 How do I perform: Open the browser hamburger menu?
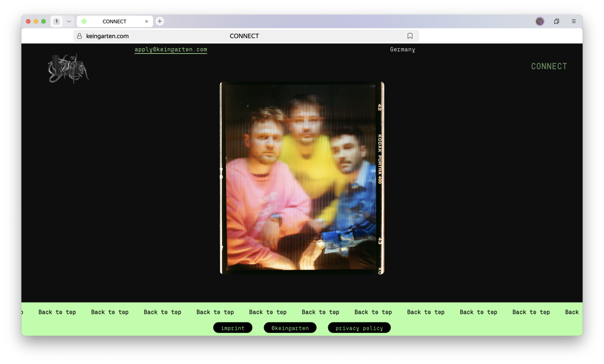coord(574,21)
